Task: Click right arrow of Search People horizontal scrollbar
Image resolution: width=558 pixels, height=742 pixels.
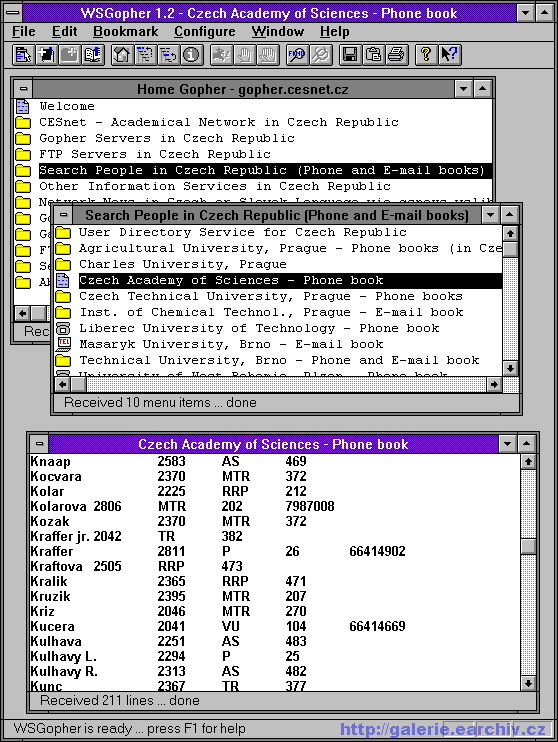Action: click(x=494, y=384)
